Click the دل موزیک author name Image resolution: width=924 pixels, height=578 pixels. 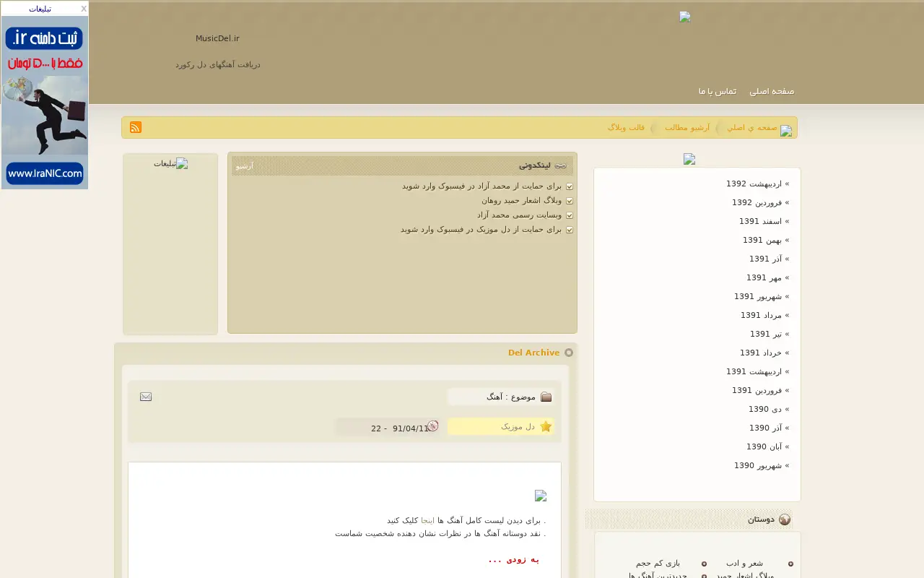[518, 426]
